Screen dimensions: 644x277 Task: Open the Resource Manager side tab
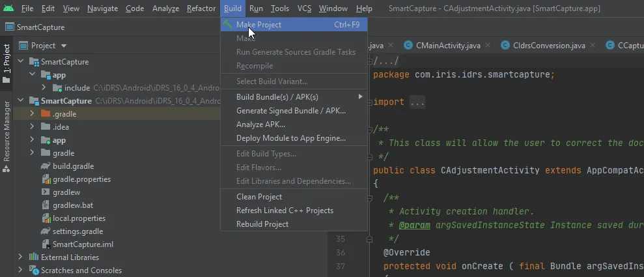pyautogui.click(x=6, y=136)
